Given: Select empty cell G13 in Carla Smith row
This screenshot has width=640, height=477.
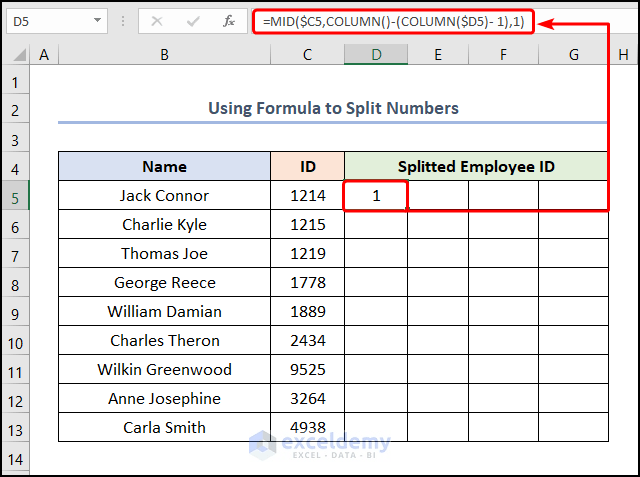Looking at the screenshot, I should tap(573, 427).
